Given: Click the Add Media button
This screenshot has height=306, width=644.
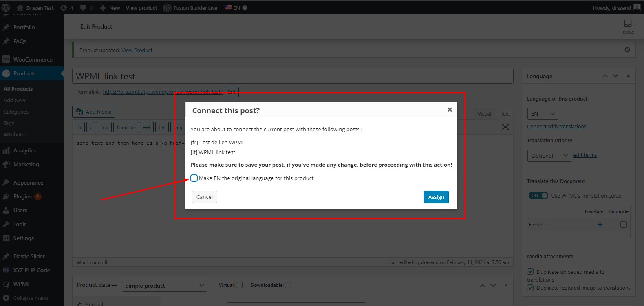Looking at the screenshot, I should (94, 112).
